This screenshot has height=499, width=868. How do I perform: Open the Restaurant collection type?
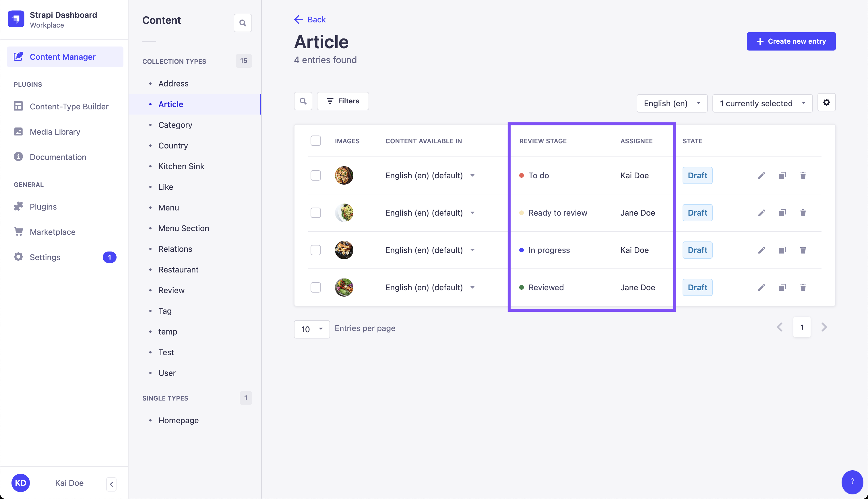click(x=178, y=270)
